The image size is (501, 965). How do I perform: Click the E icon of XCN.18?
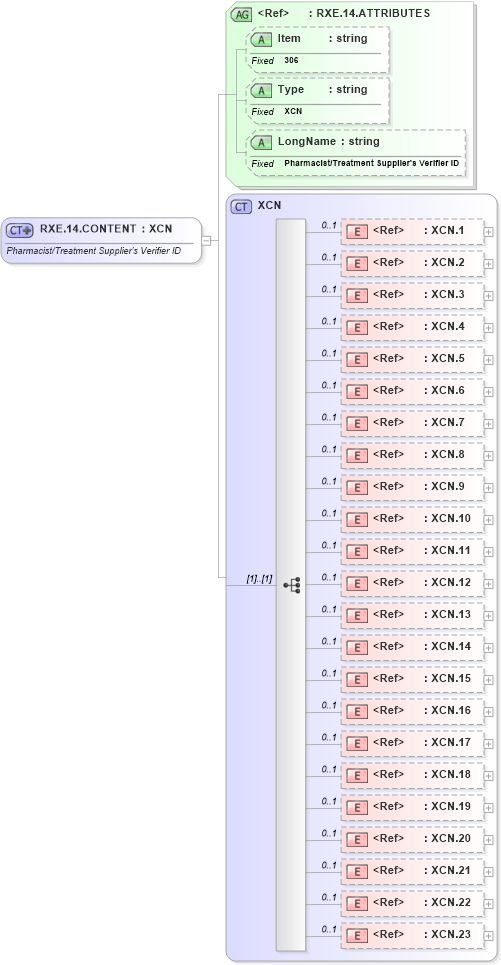pos(357,775)
